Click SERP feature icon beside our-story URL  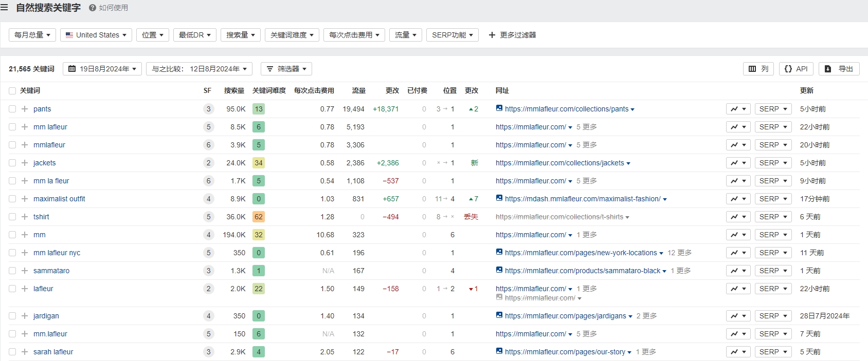[x=499, y=351]
